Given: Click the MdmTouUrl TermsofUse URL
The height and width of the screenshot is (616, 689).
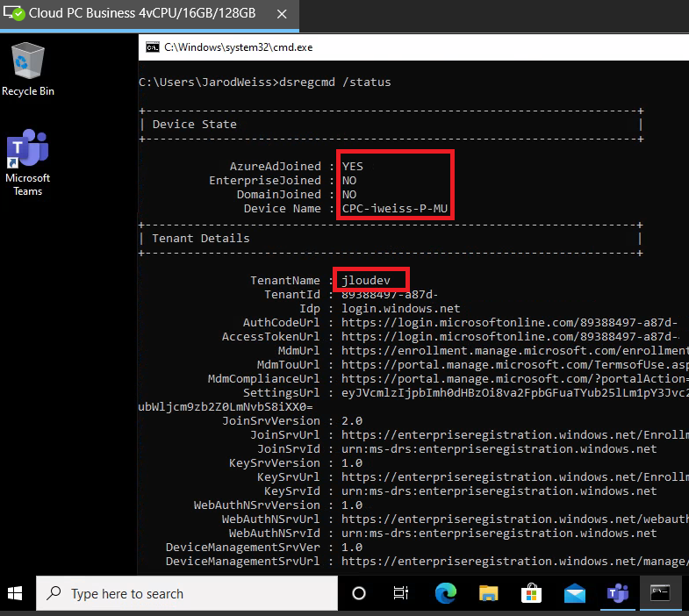Looking at the screenshot, I should tap(515, 365).
